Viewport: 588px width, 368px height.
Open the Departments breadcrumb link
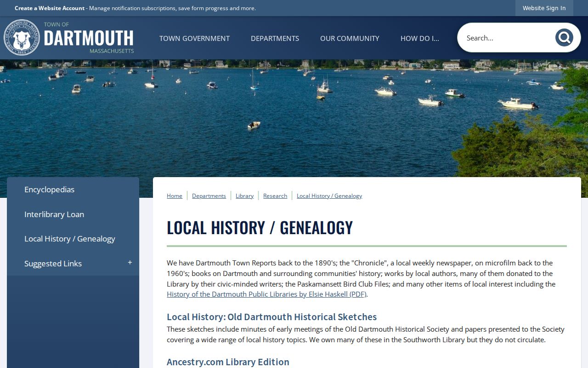click(x=209, y=195)
